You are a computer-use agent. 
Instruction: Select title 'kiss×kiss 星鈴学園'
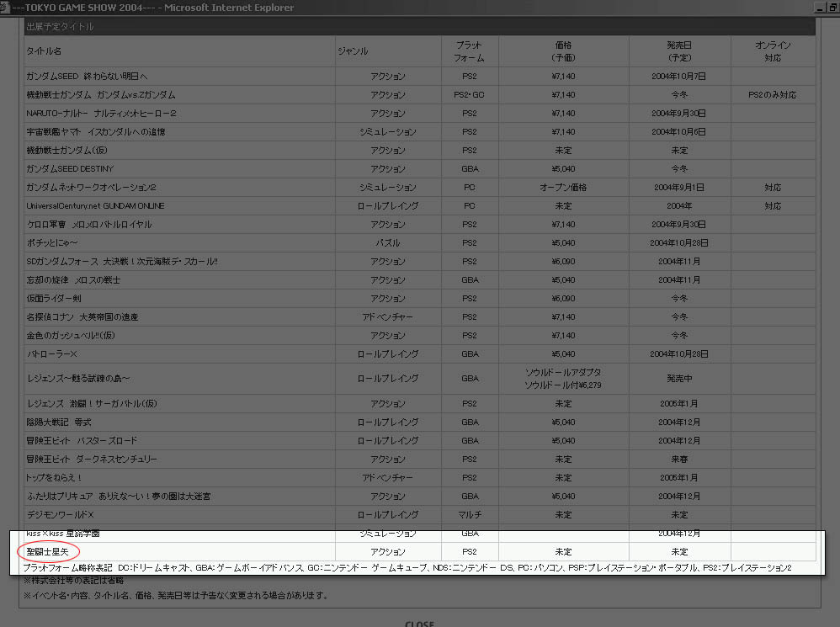(63, 534)
